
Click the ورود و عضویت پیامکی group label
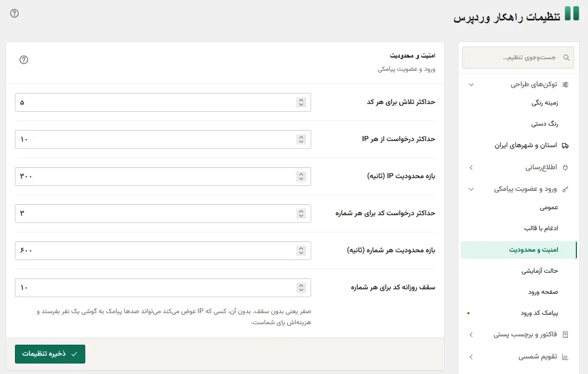coord(525,189)
